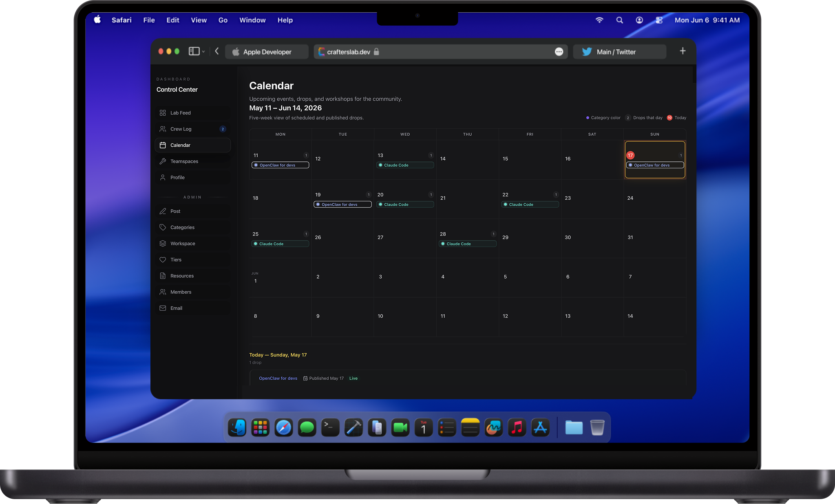Open OpenClaw for devs drop on May 11
Screen dimensions: 835x504
(x=281, y=165)
